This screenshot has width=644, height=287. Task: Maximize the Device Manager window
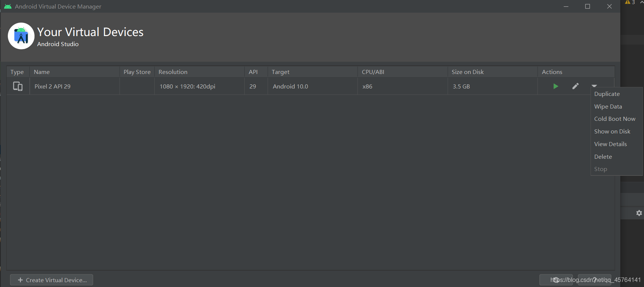click(588, 6)
